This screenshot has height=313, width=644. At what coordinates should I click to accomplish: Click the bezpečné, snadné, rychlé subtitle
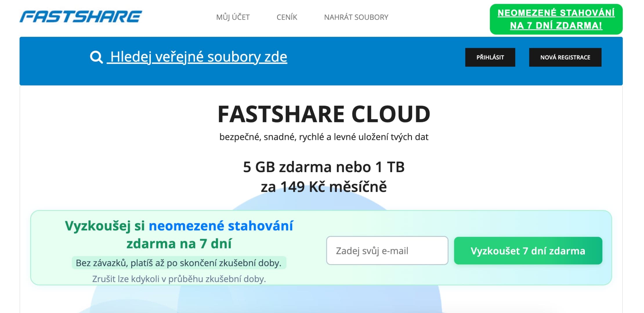tap(324, 137)
